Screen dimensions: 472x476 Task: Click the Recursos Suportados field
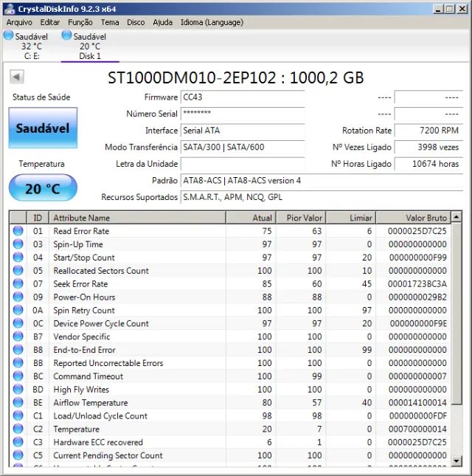point(322,197)
